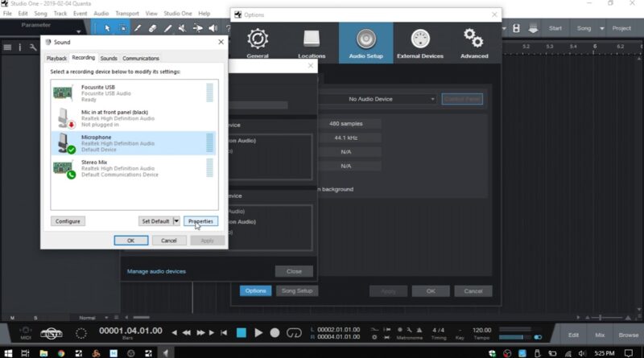Click Configure button in Sound dialog
This screenshot has height=358, width=644.
click(68, 221)
